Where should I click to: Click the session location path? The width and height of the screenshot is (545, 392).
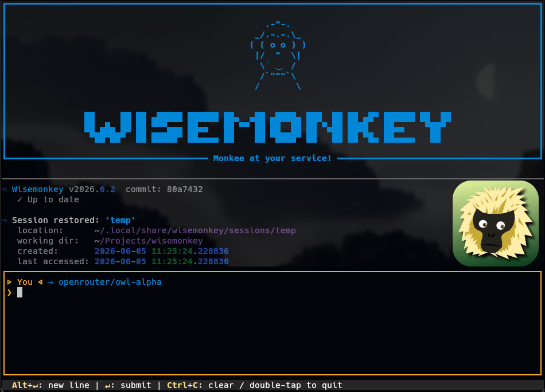click(195, 230)
